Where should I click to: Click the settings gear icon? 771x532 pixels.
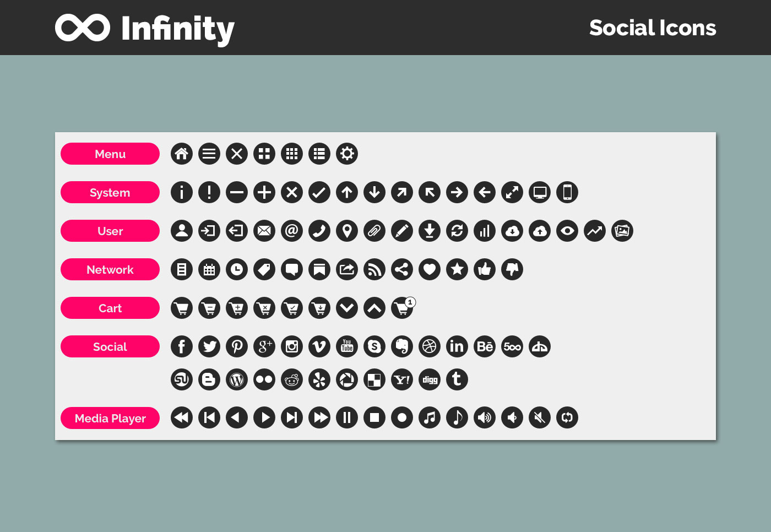(347, 154)
